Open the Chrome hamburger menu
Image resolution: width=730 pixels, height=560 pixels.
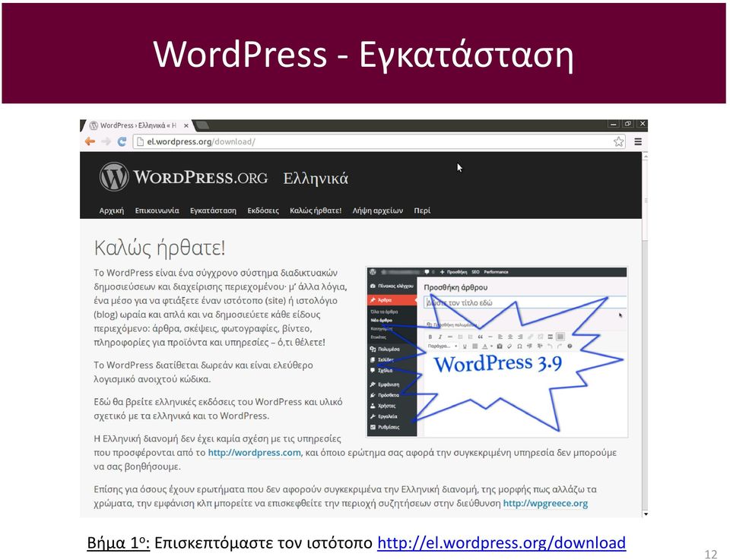click(638, 141)
